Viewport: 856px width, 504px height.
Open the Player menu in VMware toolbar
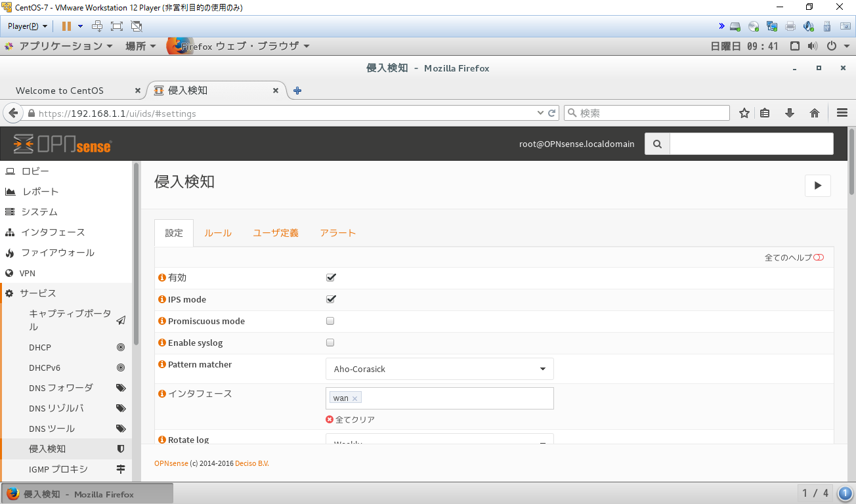(24, 26)
